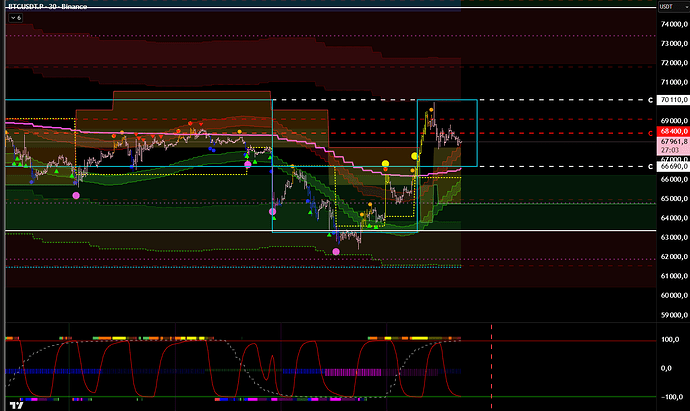Click the 70110,0 price label

coord(671,101)
